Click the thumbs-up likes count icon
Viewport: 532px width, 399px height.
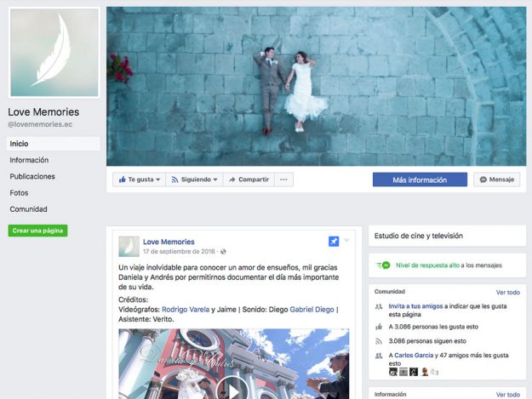[x=379, y=327]
